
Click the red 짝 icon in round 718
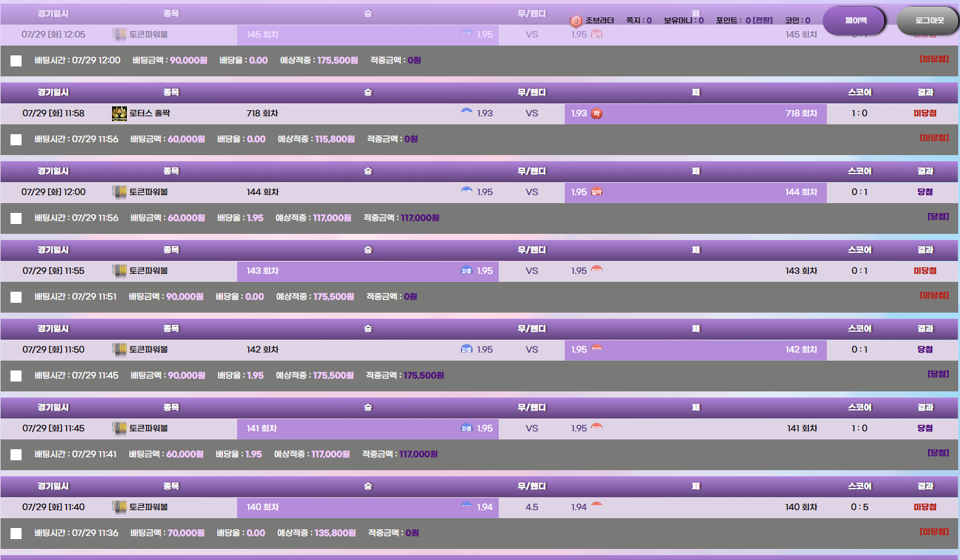[x=596, y=113]
